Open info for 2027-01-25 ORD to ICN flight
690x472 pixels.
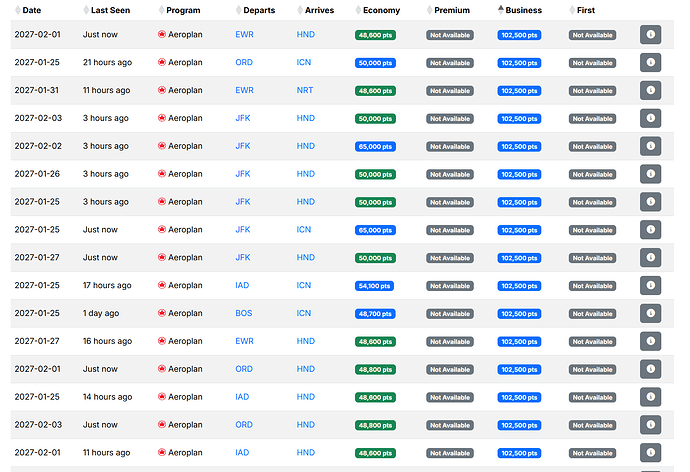[650, 62]
